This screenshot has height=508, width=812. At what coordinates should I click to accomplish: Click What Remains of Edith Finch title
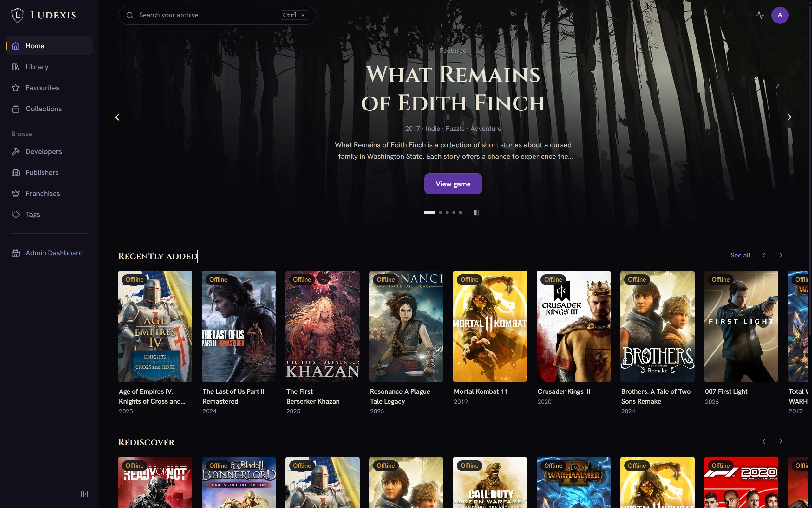click(x=453, y=88)
